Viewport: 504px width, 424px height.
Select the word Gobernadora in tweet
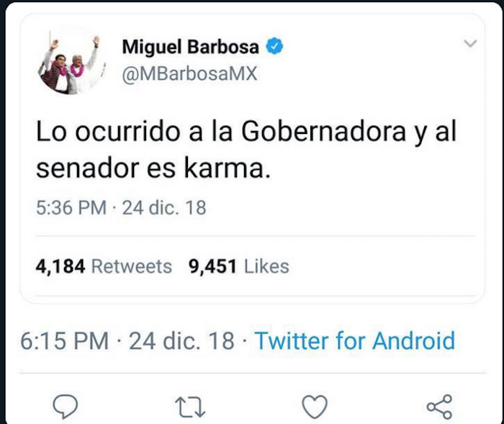tap(323, 132)
